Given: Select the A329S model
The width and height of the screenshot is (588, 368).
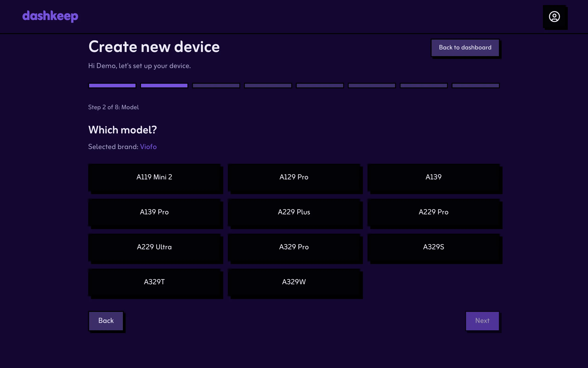Looking at the screenshot, I should (433, 247).
